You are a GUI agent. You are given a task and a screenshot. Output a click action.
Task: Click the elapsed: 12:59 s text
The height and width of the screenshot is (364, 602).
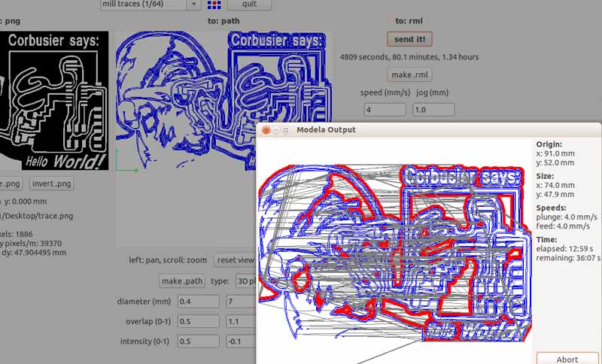coord(564,249)
